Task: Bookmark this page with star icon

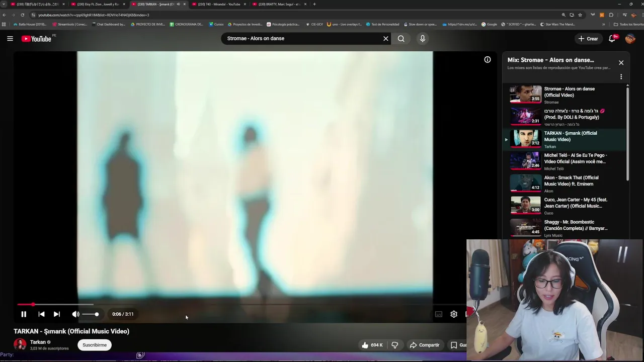Action: click(580, 15)
